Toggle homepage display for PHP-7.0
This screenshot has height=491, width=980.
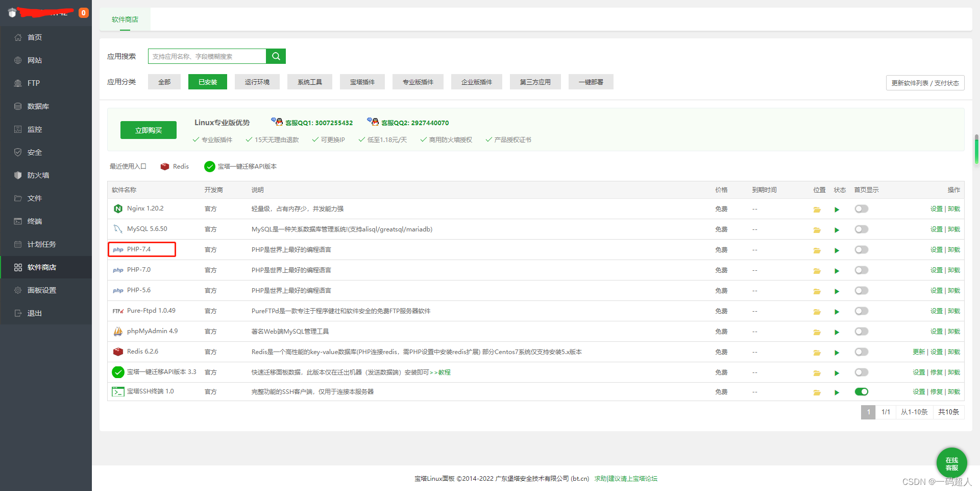pos(862,270)
